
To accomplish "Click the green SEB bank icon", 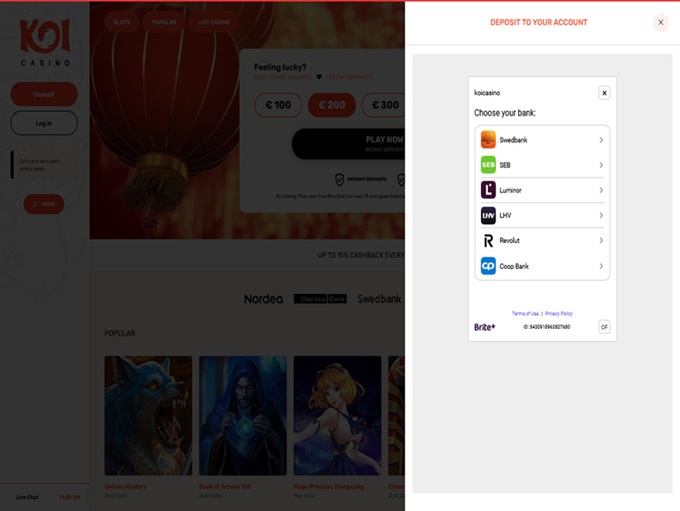I will point(488,165).
